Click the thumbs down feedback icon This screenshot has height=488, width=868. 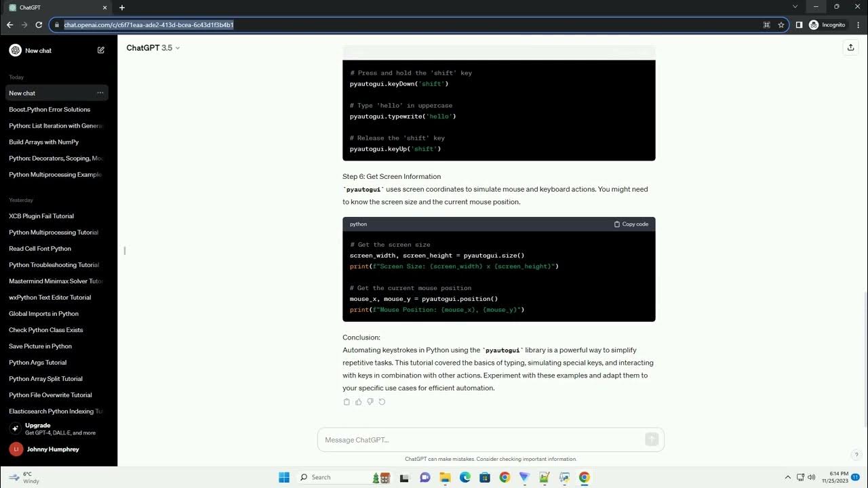[x=370, y=402]
